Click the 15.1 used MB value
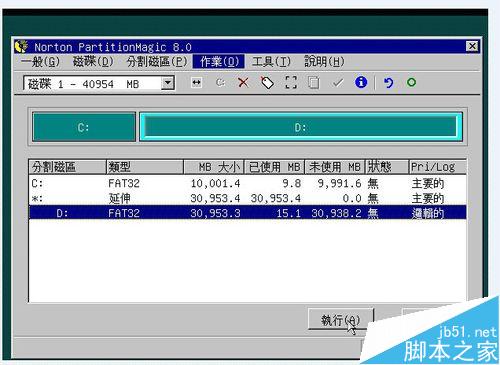The width and height of the screenshot is (500, 365). (x=288, y=213)
